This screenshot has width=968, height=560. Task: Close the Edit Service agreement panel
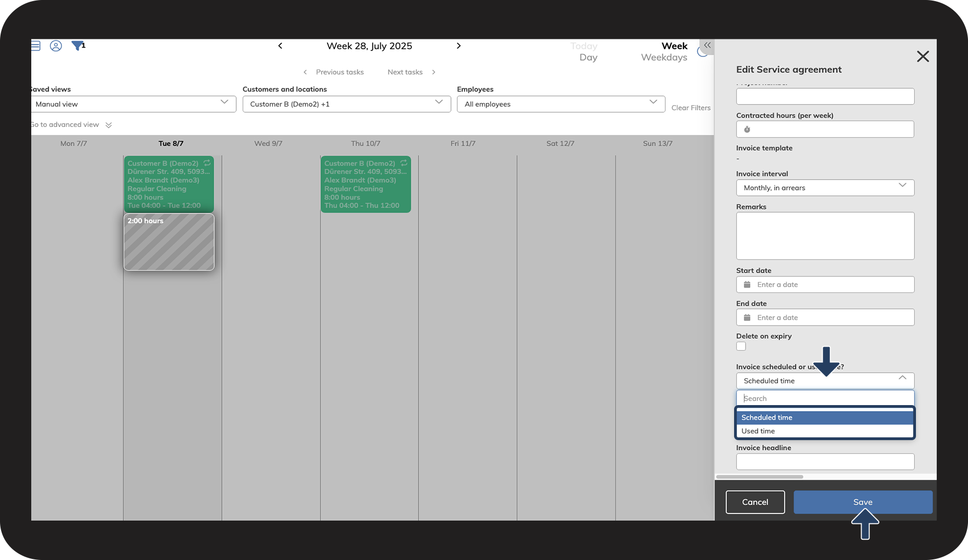pyautogui.click(x=923, y=56)
